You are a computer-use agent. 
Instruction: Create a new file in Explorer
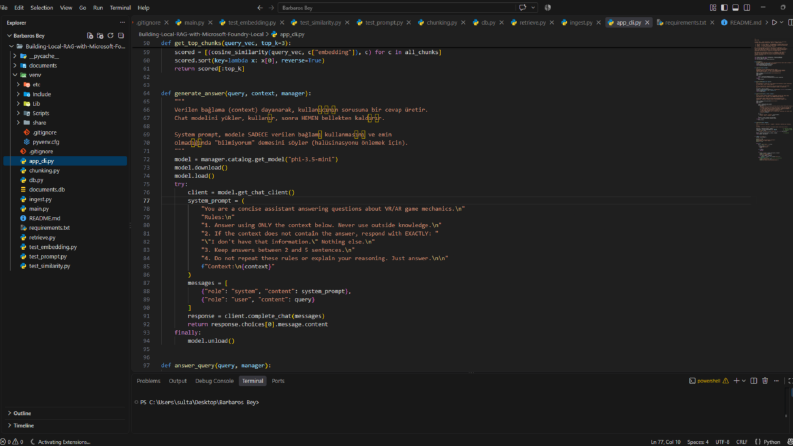click(x=90, y=36)
